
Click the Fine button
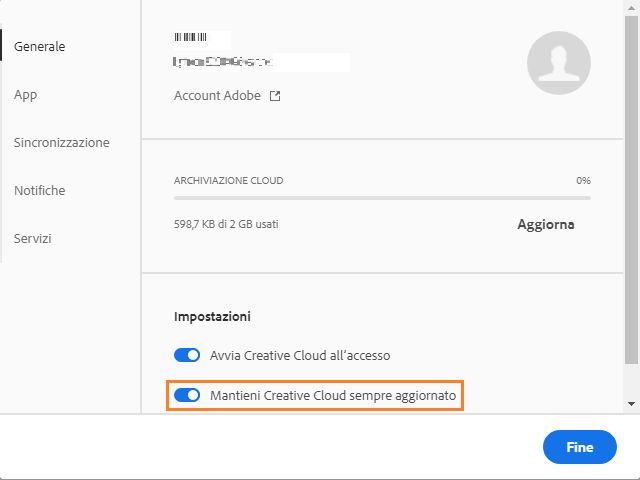coord(580,447)
